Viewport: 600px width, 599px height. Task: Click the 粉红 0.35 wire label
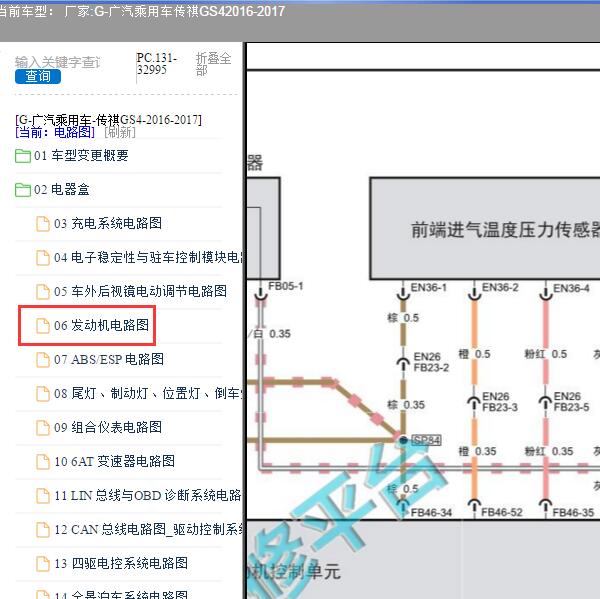click(x=549, y=451)
